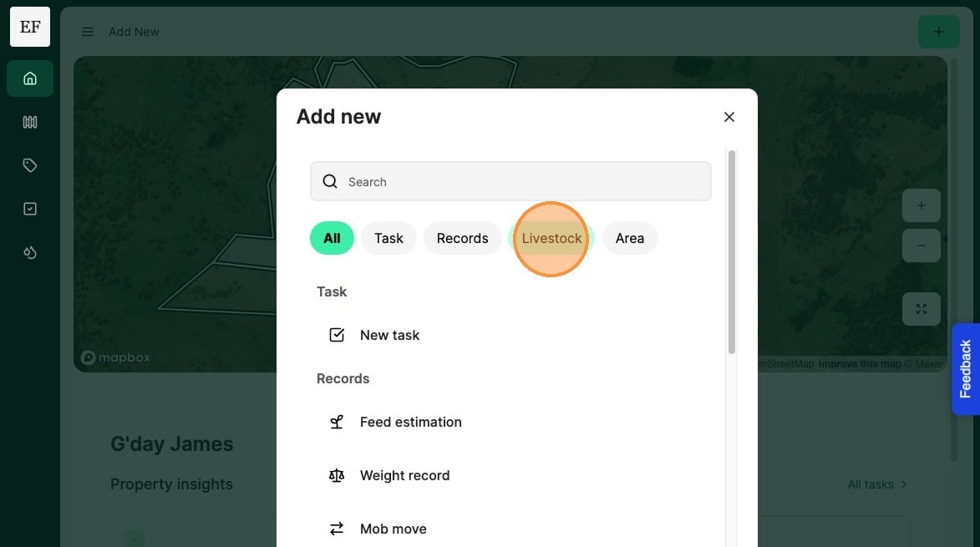Zoom out on the map

tap(922, 246)
